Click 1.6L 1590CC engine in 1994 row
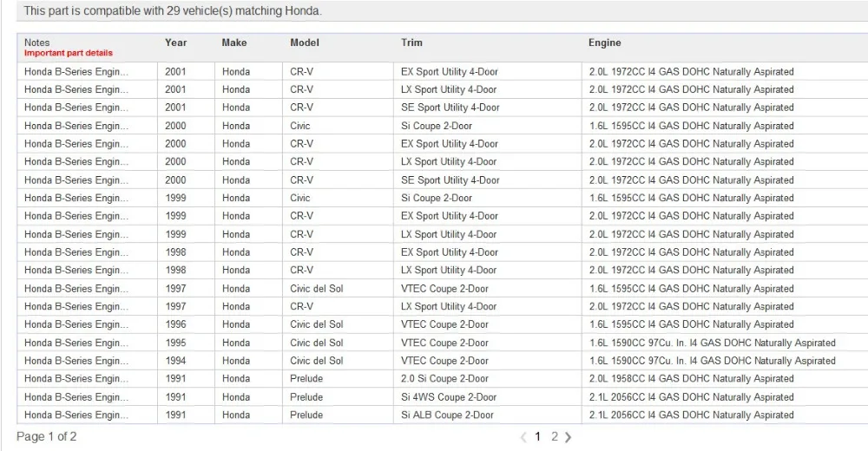 712,360
